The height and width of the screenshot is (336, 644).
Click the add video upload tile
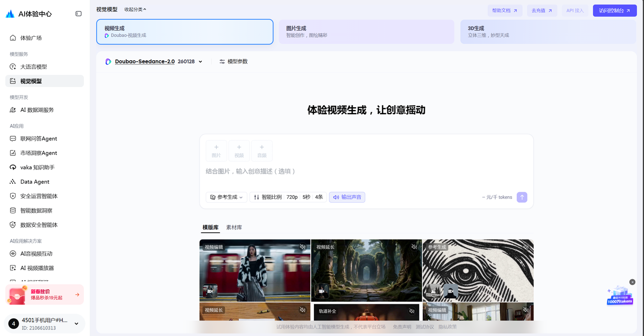tap(239, 151)
